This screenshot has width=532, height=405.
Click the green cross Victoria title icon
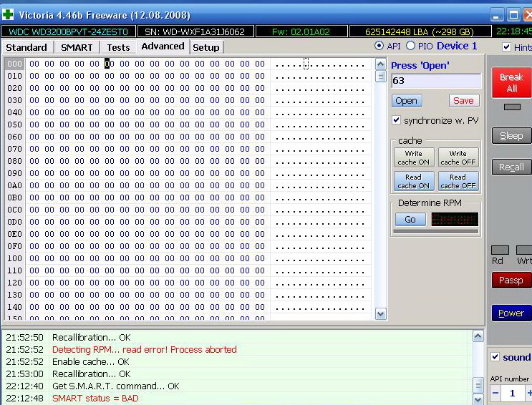(9, 14)
